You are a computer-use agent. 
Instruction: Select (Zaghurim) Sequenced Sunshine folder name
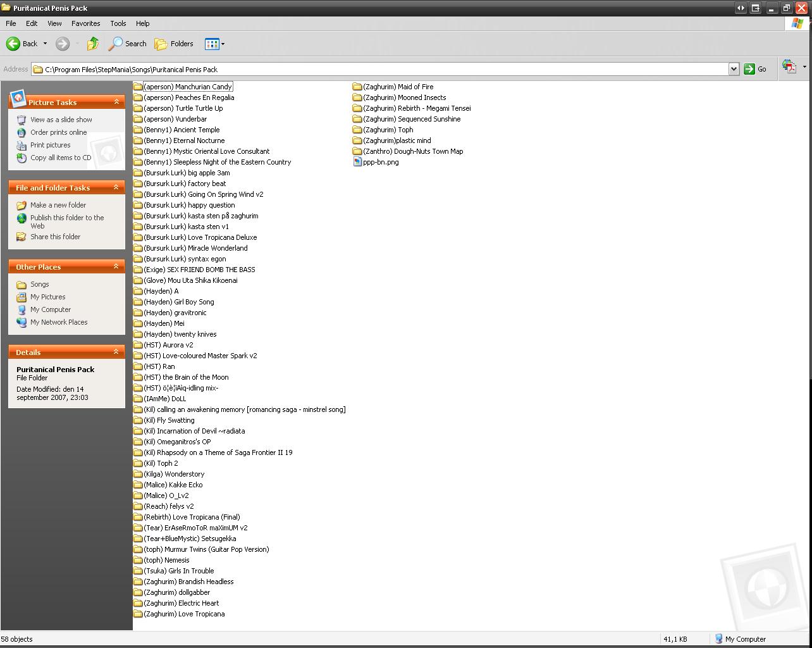coord(412,119)
